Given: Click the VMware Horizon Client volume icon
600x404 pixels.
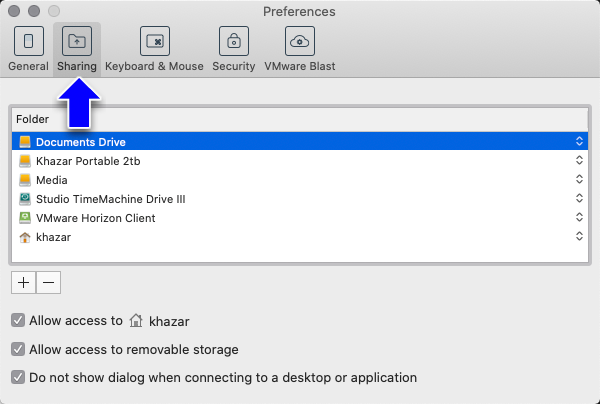Looking at the screenshot, I should (25, 218).
